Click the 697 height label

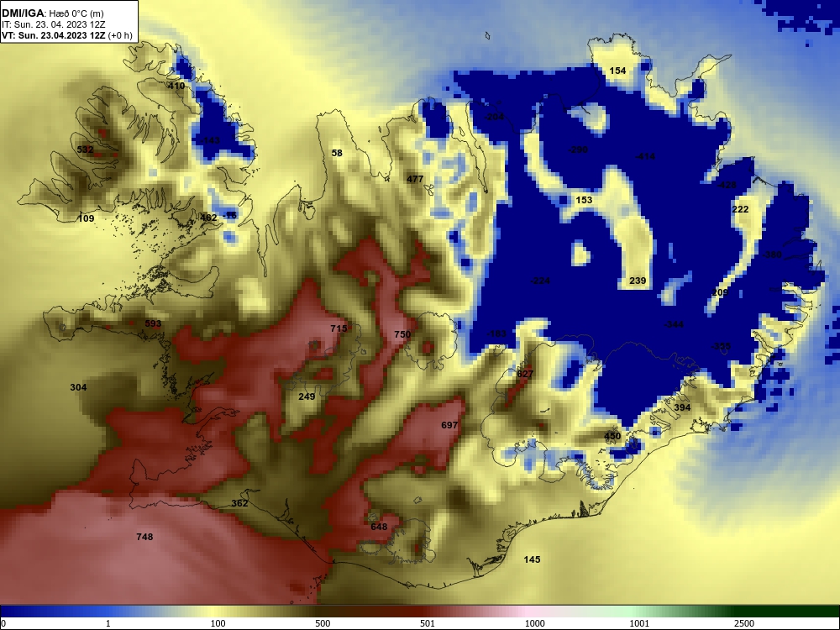click(449, 425)
